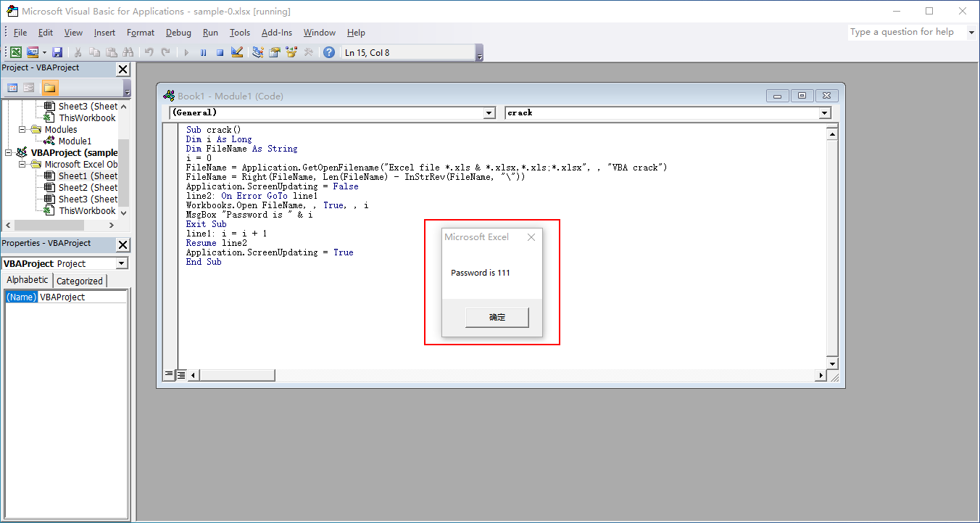This screenshot has width=980, height=523.
Task: Save the workbook with floppy disk icon
Action: click(57, 52)
